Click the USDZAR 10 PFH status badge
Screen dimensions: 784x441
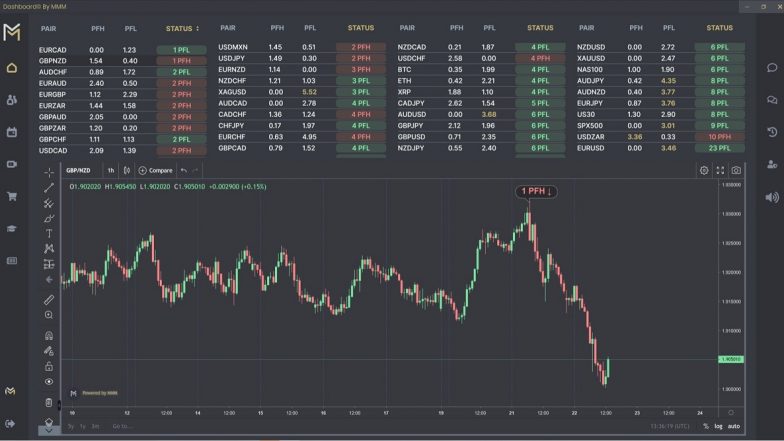pyautogui.click(x=720, y=137)
